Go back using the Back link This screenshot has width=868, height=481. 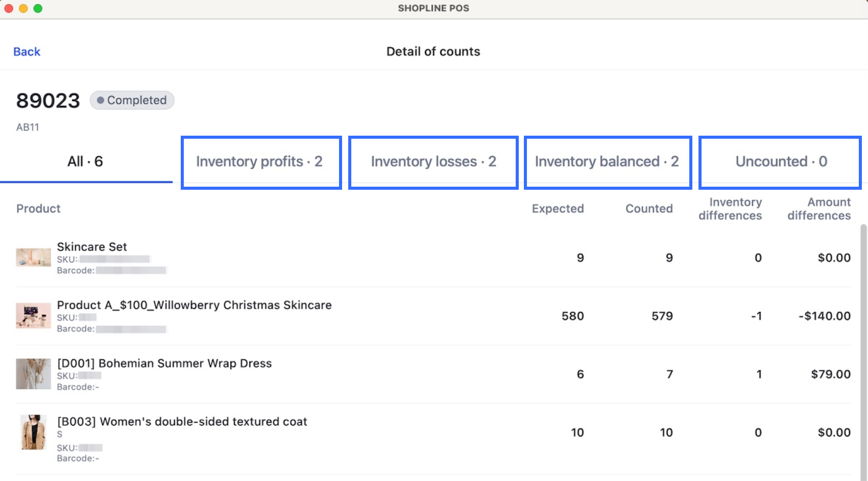click(x=27, y=52)
